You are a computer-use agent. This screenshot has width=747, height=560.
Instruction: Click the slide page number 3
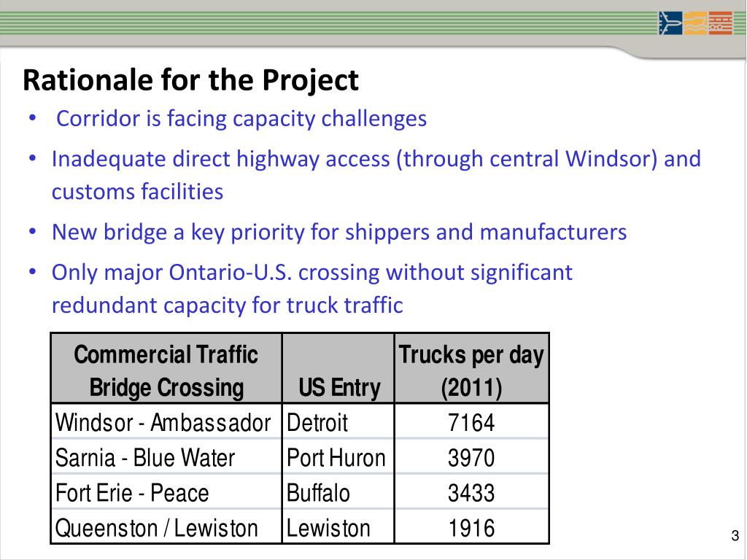point(735,537)
